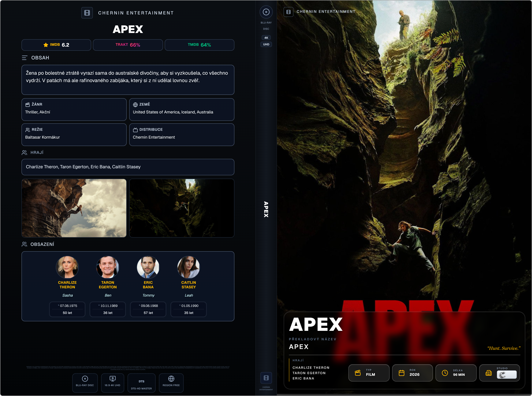Click the 16:9 4K UHD monitor icon
The image size is (532, 396).
113,379
